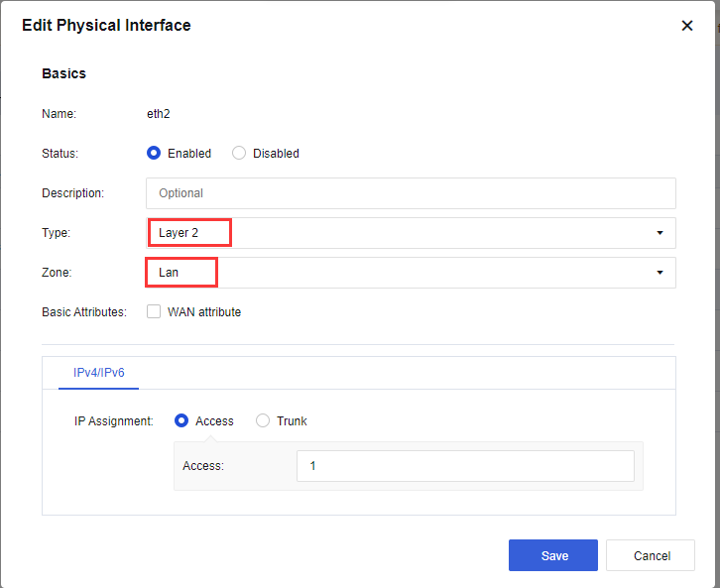Click the arrow on the Type dropdown
Screen dimensions: 720x588
click(x=660, y=233)
